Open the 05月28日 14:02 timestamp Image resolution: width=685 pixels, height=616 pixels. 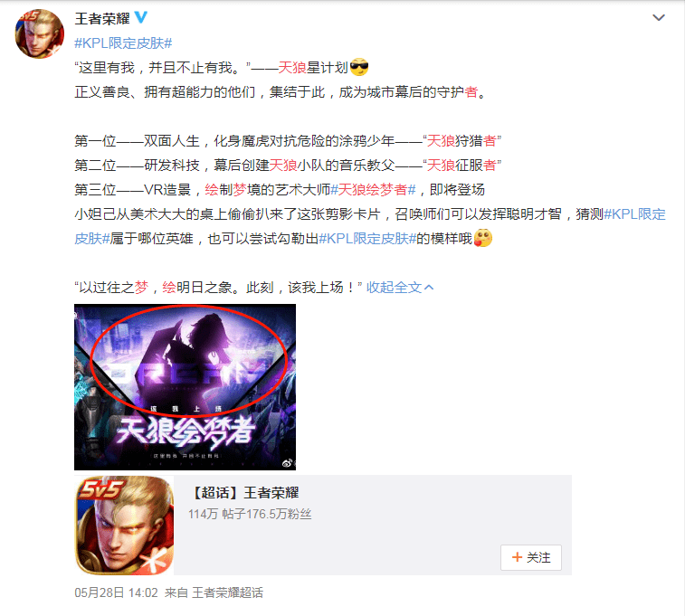[x=116, y=592]
